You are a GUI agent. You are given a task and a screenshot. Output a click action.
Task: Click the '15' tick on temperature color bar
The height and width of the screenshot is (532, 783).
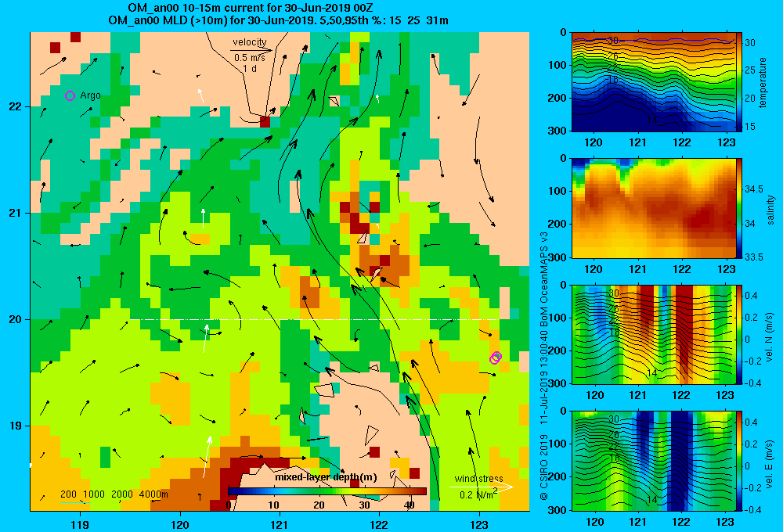[x=750, y=127]
